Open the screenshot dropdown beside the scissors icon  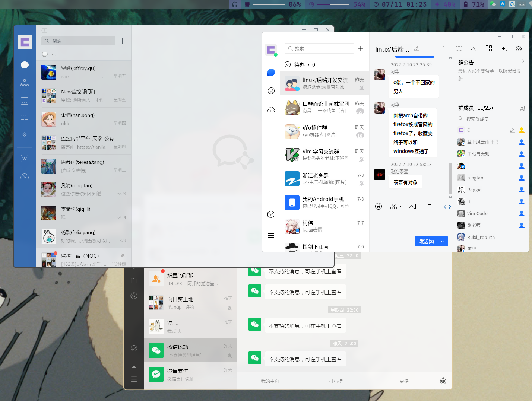pos(400,207)
